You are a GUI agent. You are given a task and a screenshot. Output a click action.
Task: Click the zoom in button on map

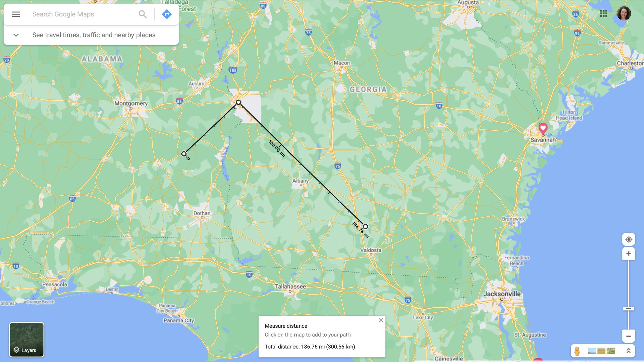(629, 253)
